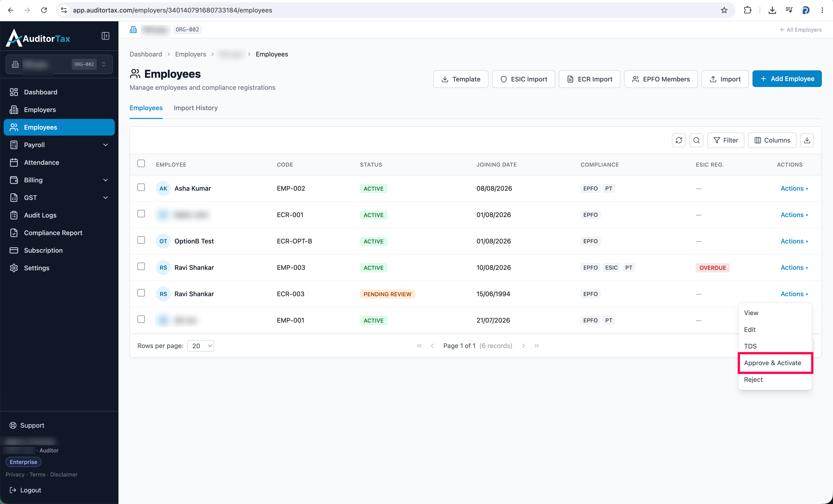Check the EMP-003 Ravi Shankar checkbox
This screenshot has width=833, height=504.
pyautogui.click(x=141, y=266)
